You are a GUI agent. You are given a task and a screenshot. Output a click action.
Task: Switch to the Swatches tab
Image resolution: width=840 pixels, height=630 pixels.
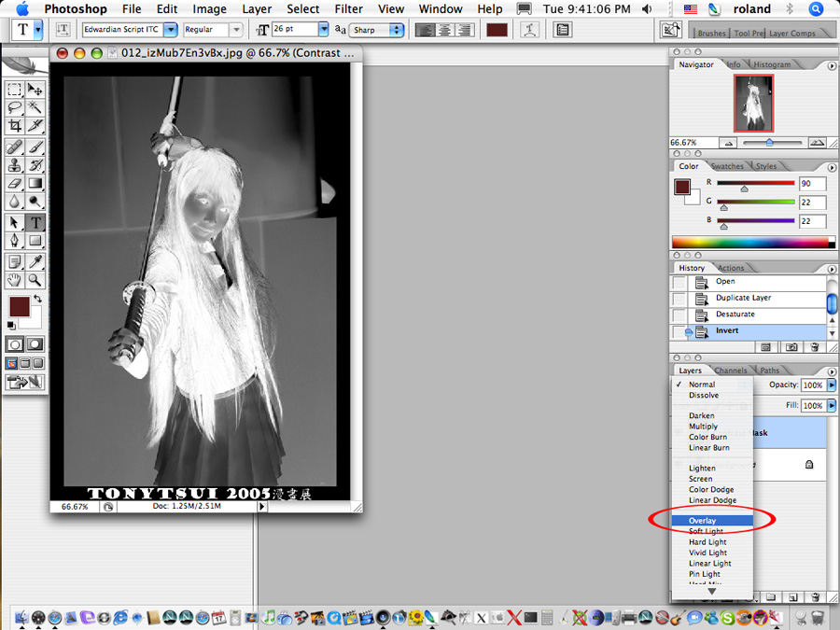(x=727, y=167)
